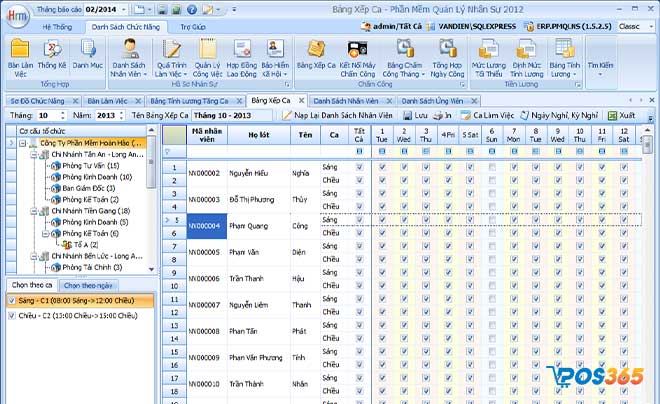Click Ngày Nghỉ, Kỳ Nghỉ toolbar item
The width and height of the screenshot is (660, 404).
[559, 115]
